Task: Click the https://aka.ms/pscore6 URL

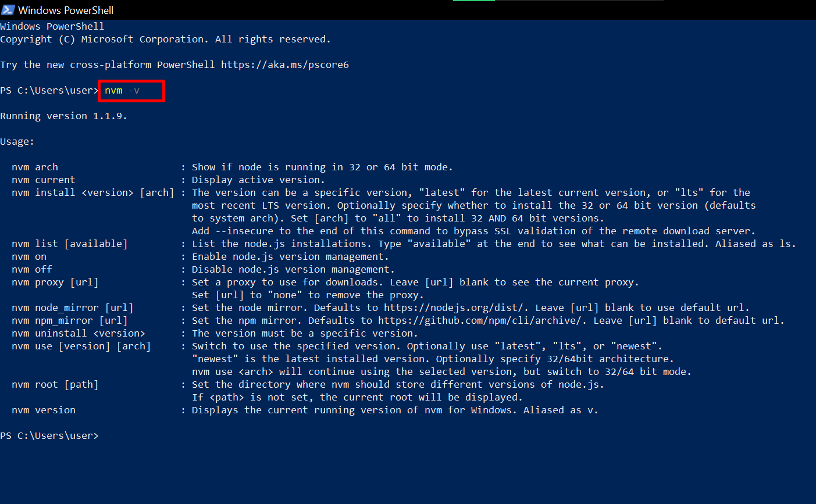Action: point(284,65)
